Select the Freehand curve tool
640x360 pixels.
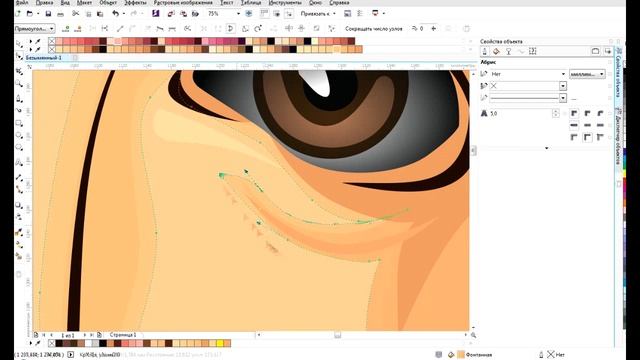coord(19,98)
